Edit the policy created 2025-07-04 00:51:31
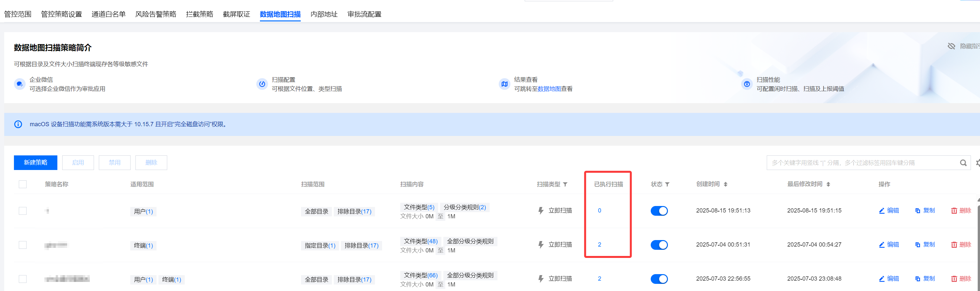 (x=889, y=245)
